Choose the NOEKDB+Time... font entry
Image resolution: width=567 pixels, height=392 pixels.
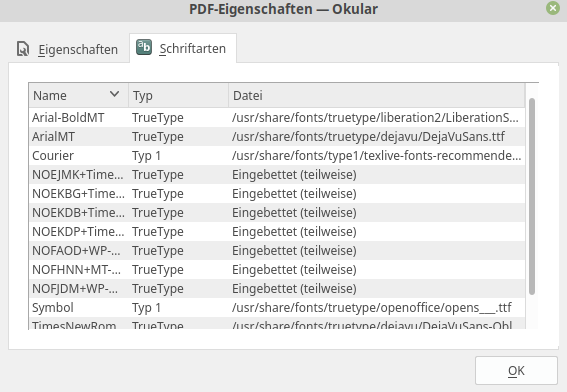[277, 213]
